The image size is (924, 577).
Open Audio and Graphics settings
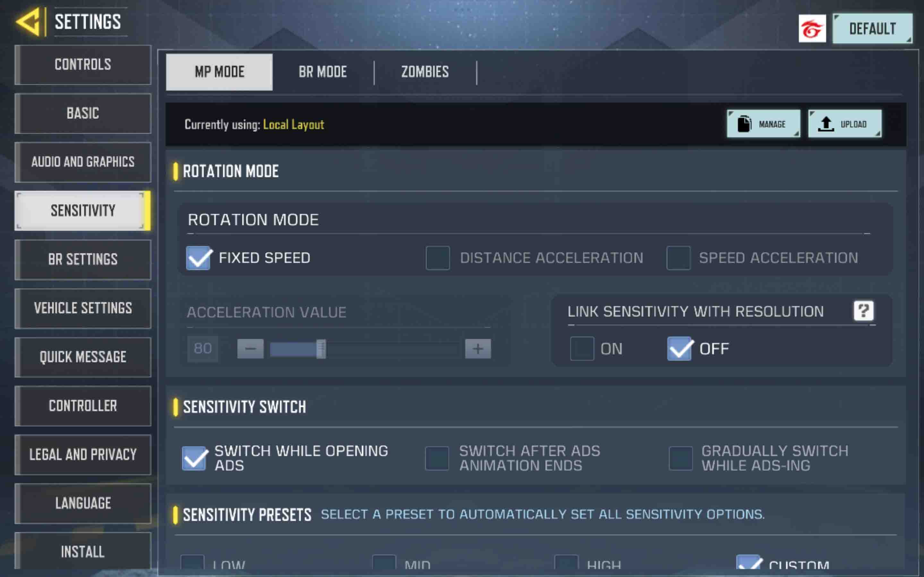point(83,162)
